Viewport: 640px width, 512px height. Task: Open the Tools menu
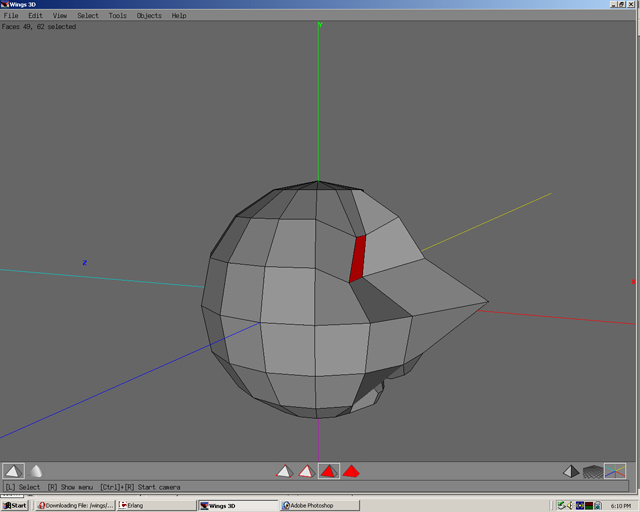(118, 16)
